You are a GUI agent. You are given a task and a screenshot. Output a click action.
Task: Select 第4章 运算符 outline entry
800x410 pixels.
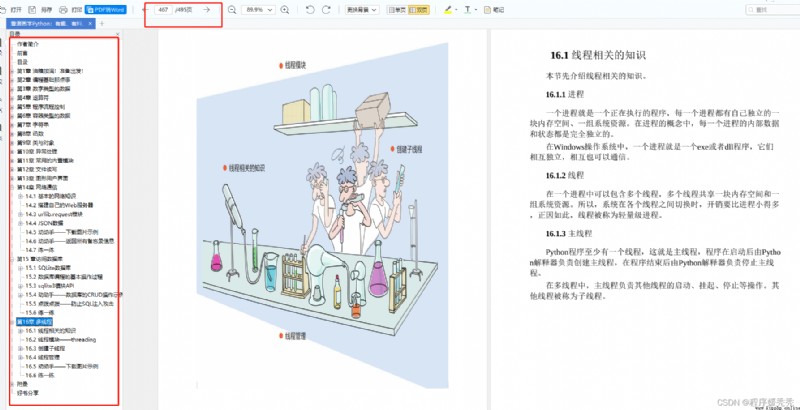click(35, 97)
